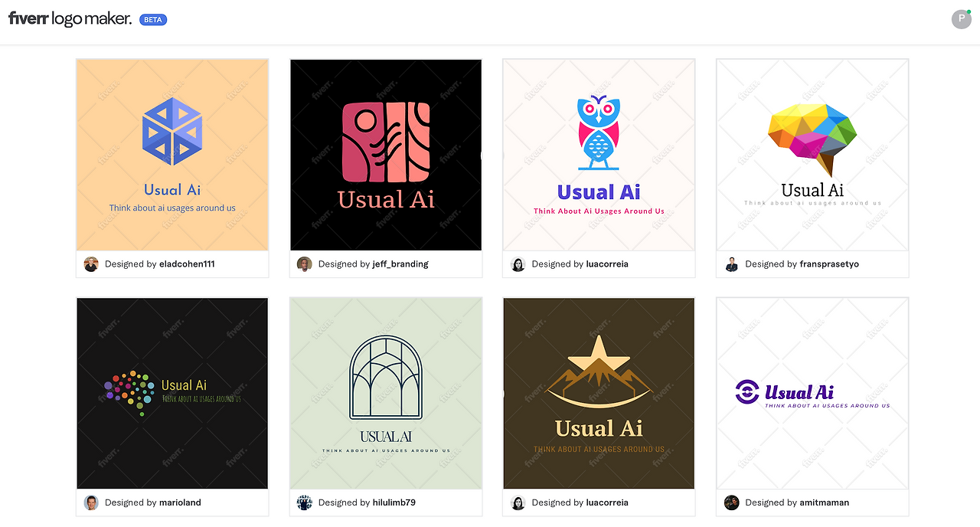Open the user profile avatar menu
Viewport: 980px width, 527px height.
pyautogui.click(x=961, y=19)
